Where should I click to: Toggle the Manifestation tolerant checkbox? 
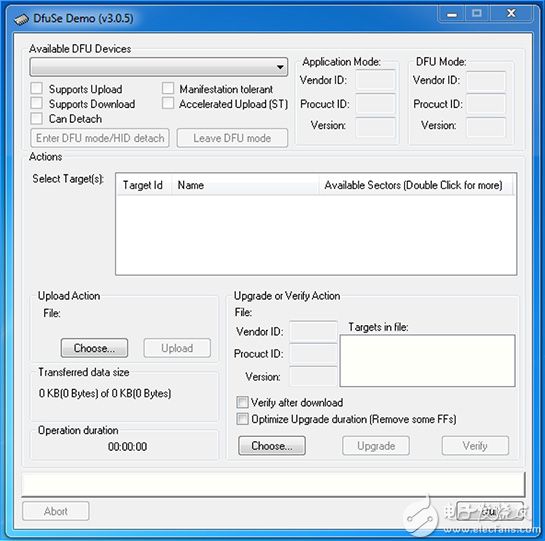coord(168,88)
